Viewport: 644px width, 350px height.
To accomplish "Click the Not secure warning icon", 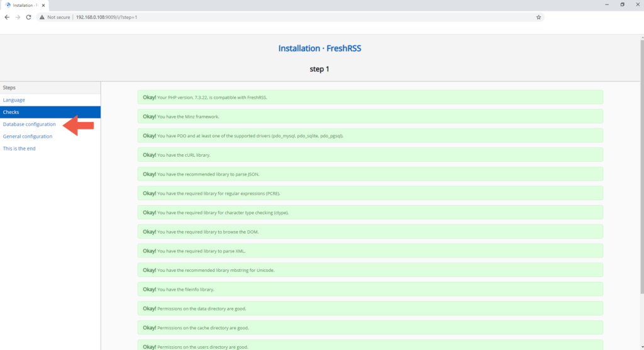I will 42,17.
